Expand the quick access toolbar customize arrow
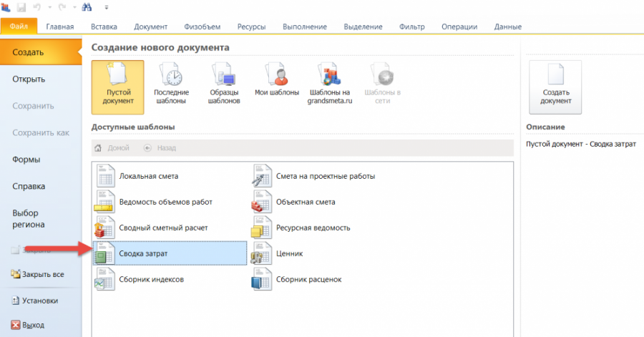 [107, 7]
